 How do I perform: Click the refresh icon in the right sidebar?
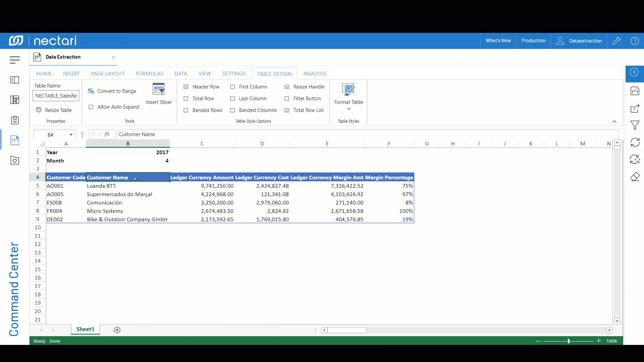[x=635, y=142]
